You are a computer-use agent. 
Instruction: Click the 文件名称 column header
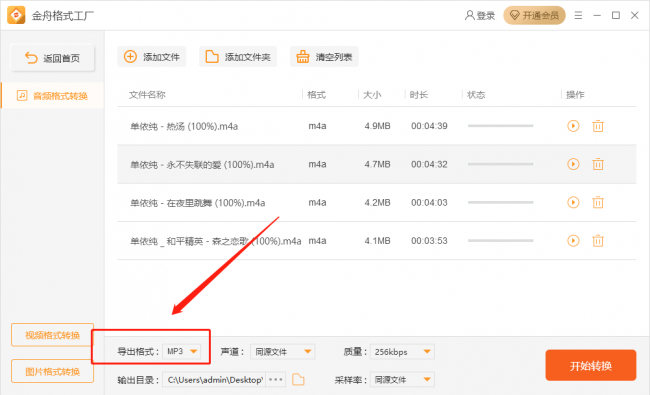coord(147,95)
